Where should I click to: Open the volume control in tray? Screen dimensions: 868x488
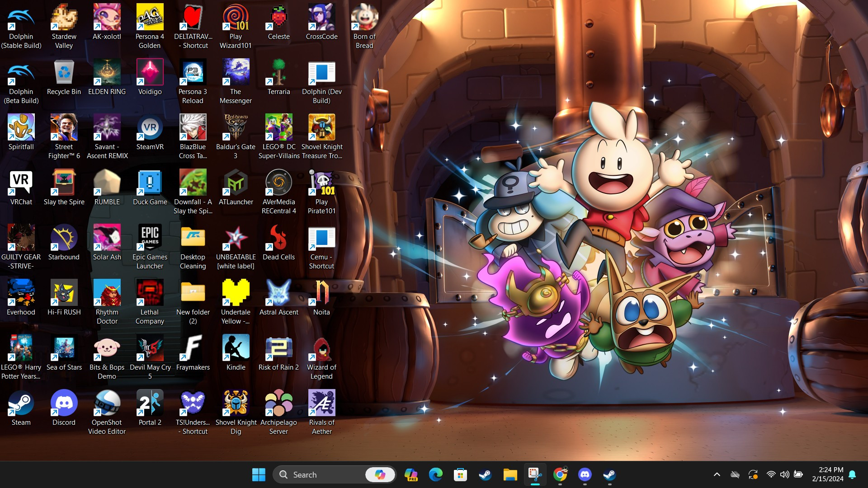point(785,474)
